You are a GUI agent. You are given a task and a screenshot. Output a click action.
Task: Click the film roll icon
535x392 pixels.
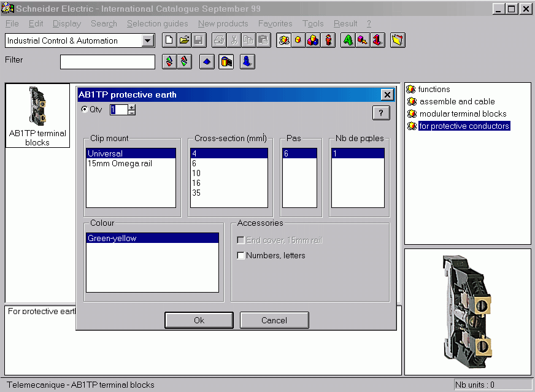coord(226,62)
